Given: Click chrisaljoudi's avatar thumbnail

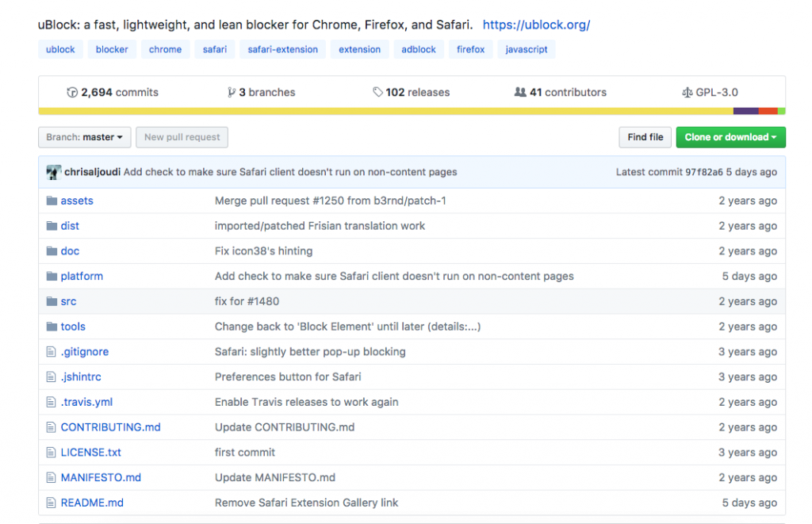Looking at the screenshot, I should click(53, 172).
